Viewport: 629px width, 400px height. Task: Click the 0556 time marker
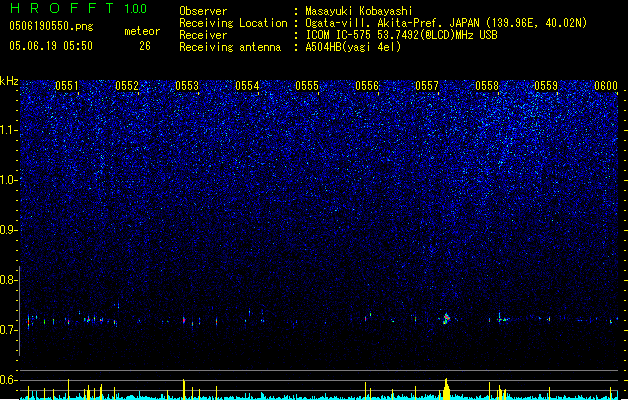367,86
